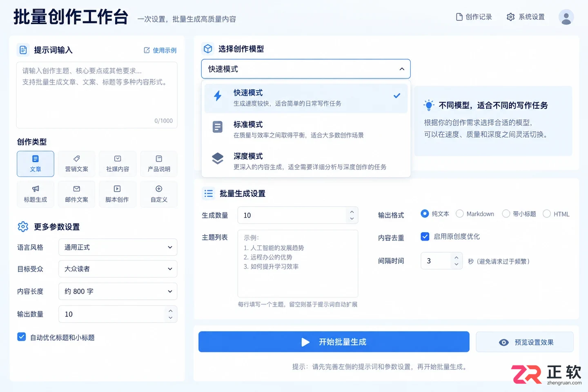Screen dimensions: 588x392
Task: Select the 营销文案 creation type
Action: click(77, 164)
